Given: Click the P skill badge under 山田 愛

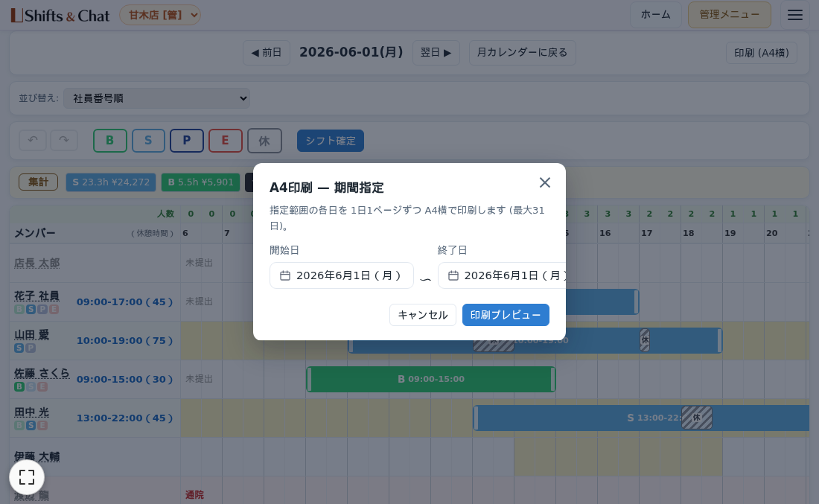Looking at the screenshot, I should [31, 348].
